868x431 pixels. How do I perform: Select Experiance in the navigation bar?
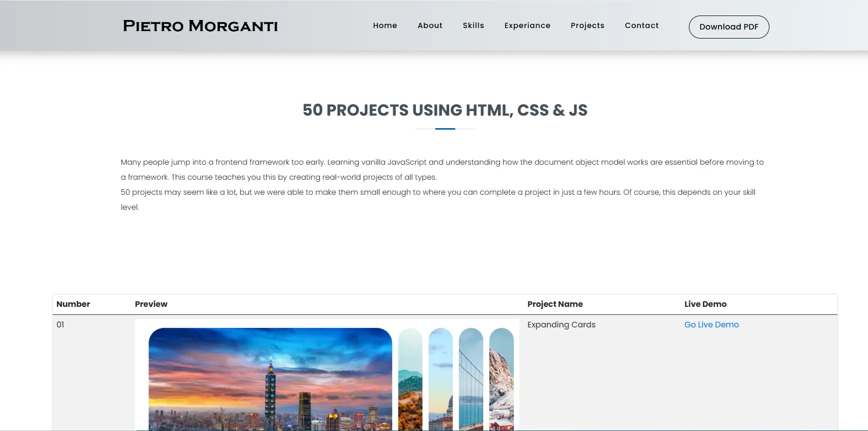point(527,26)
